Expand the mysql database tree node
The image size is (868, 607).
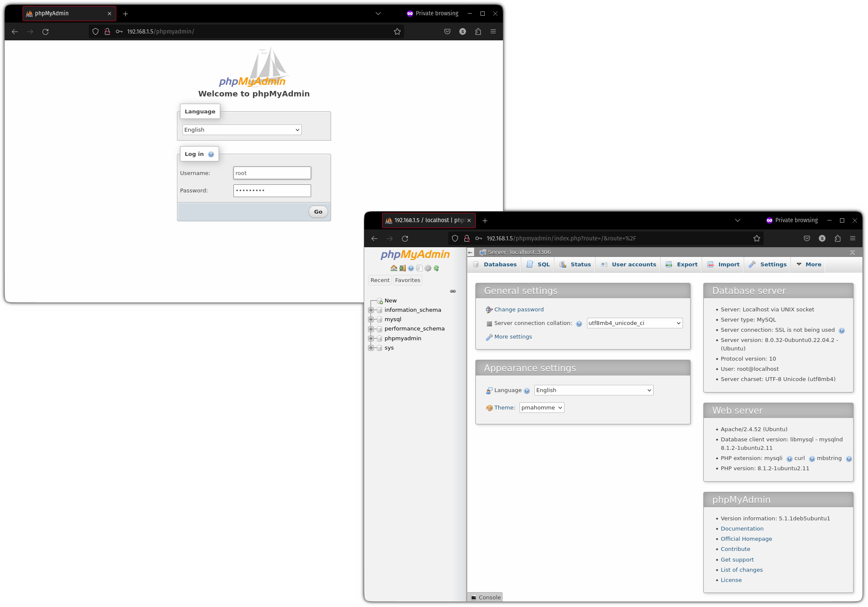tap(371, 319)
